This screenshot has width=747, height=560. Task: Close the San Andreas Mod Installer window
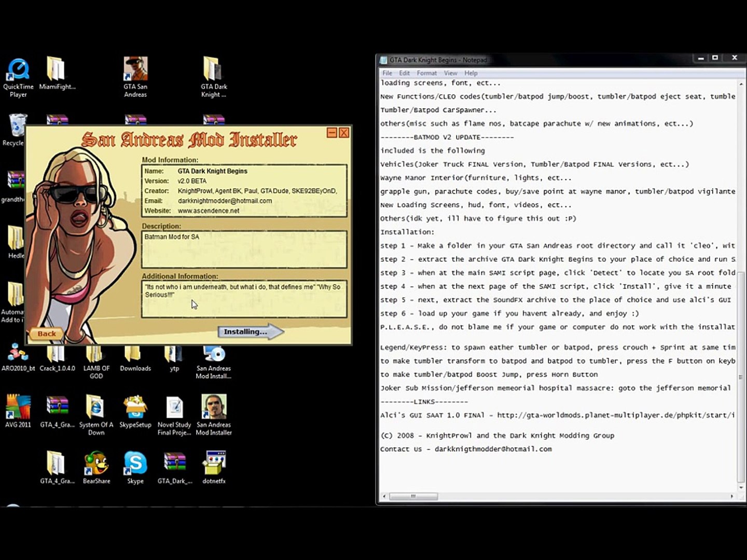click(x=344, y=133)
